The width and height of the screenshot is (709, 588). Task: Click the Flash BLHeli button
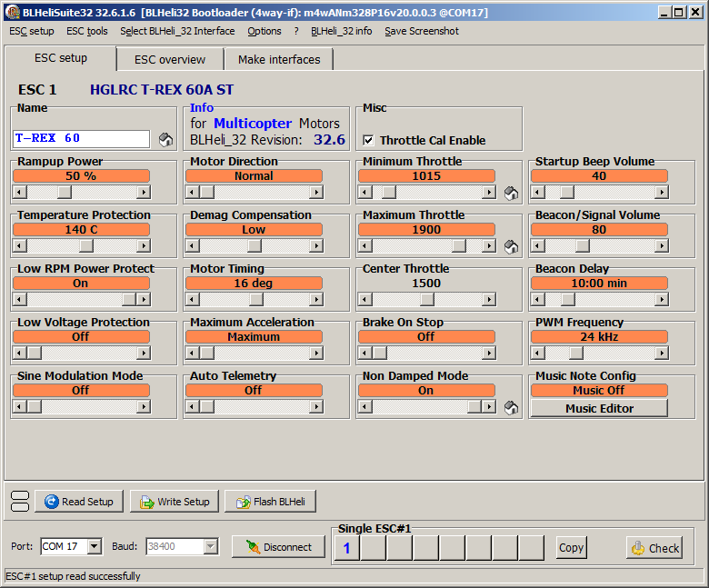click(270, 502)
